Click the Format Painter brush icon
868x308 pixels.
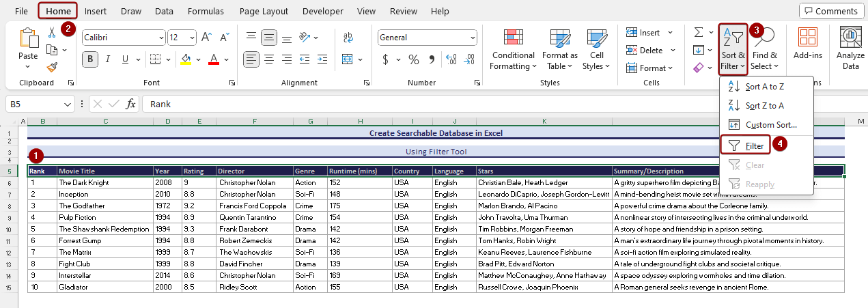52,67
